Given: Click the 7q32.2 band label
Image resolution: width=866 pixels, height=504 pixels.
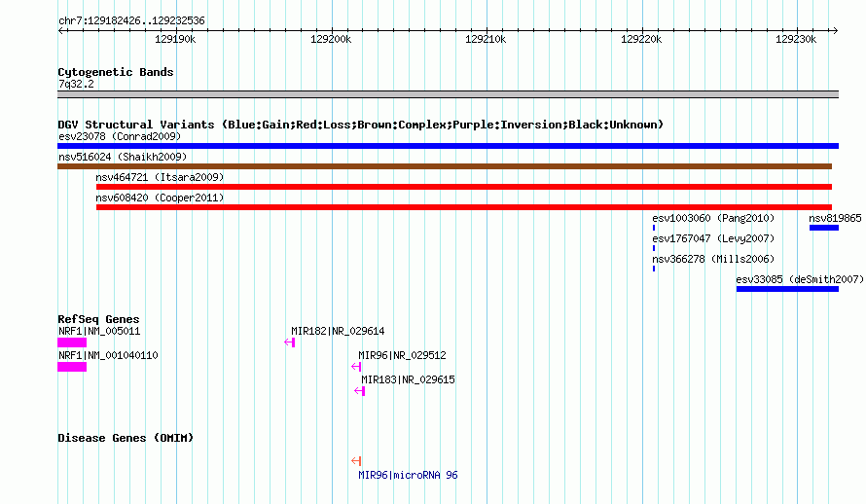Looking at the screenshot, I should (x=76, y=84).
